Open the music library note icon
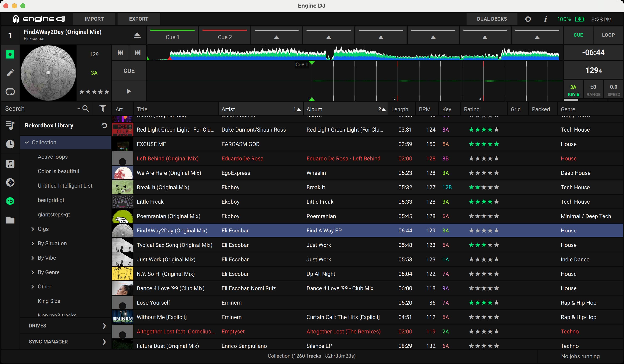This screenshot has height=364, width=624. [x=10, y=164]
